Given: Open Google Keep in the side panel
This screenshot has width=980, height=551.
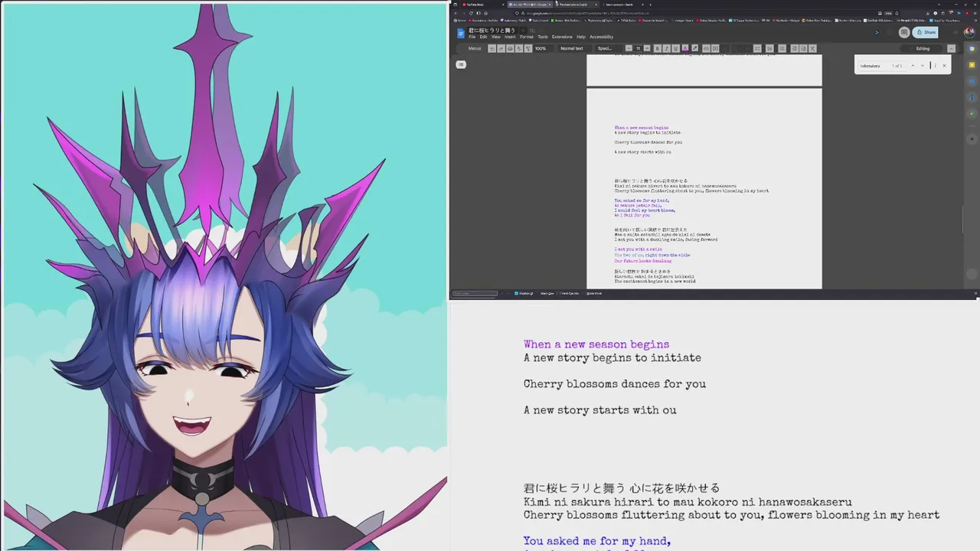Looking at the screenshot, I should click(x=972, y=65).
